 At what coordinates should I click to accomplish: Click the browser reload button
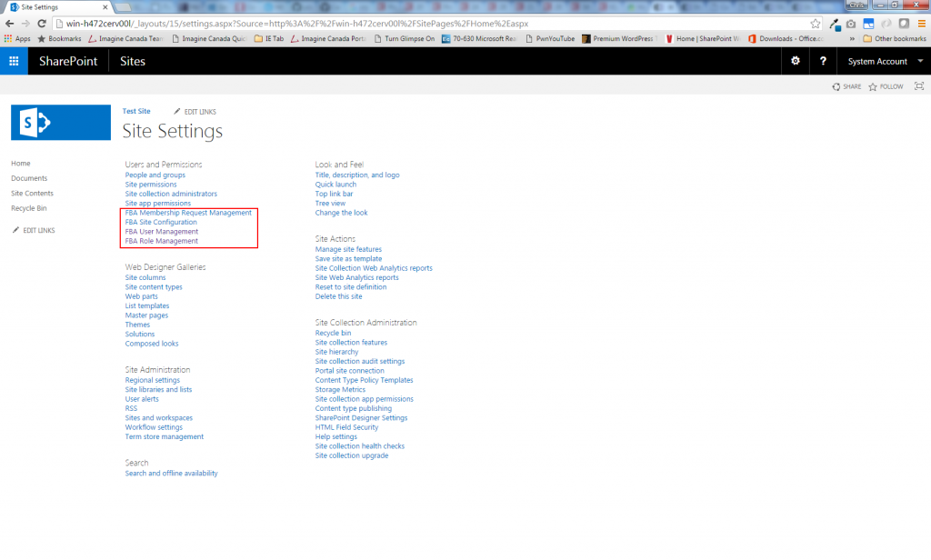point(43,24)
